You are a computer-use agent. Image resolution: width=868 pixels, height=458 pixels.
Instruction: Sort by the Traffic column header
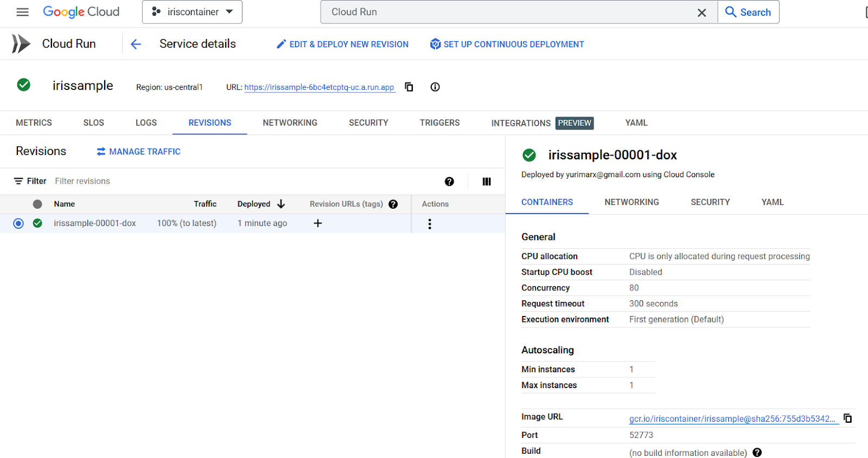tap(205, 204)
